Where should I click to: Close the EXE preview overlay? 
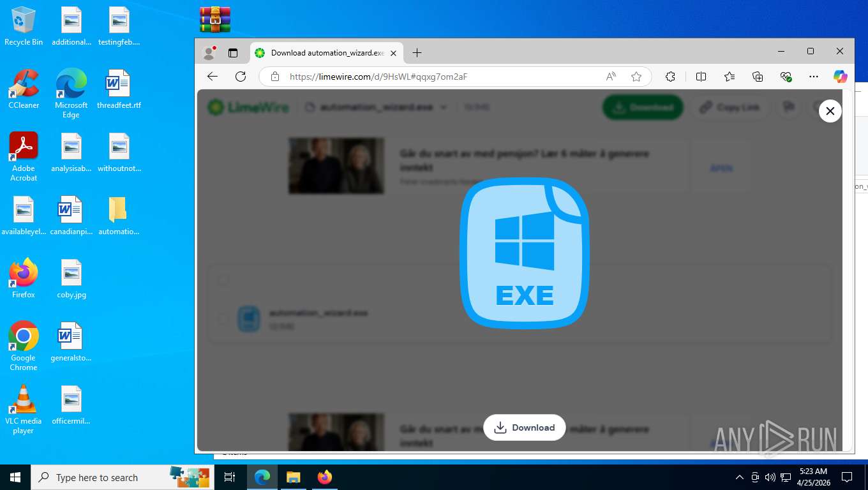point(830,111)
